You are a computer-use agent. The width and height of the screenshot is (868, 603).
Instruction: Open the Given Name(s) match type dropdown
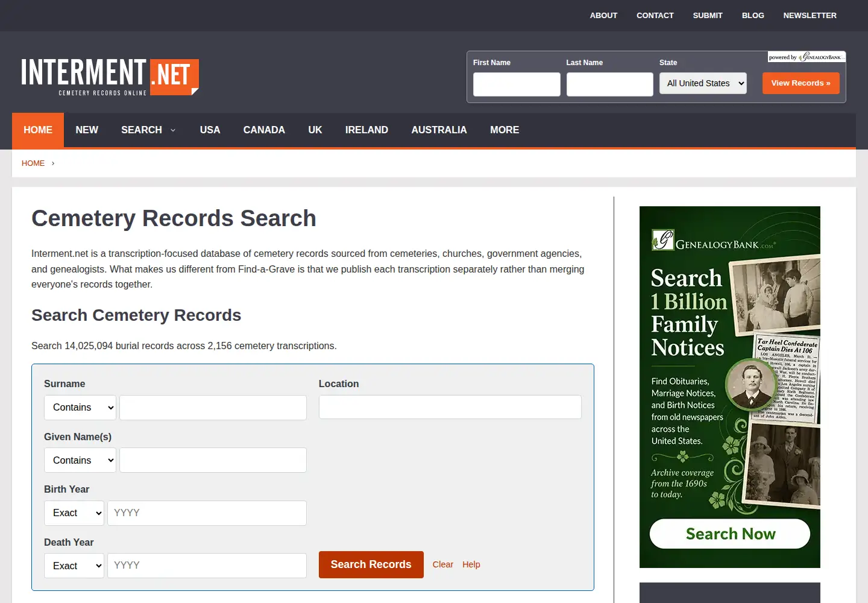tap(80, 460)
